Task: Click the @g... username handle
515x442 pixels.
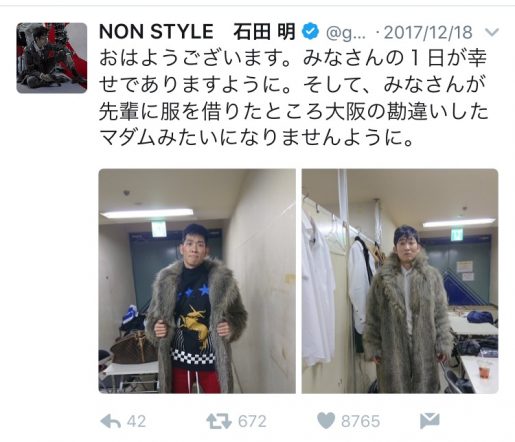Action: tap(346, 33)
